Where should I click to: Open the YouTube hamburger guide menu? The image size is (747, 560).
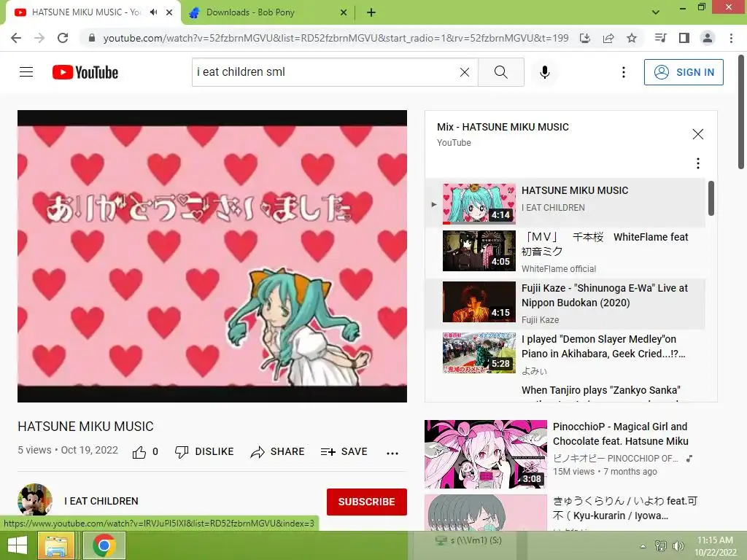pyautogui.click(x=26, y=72)
